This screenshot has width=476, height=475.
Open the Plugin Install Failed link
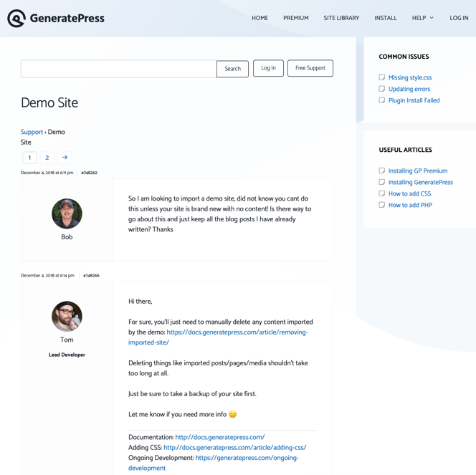414,100
